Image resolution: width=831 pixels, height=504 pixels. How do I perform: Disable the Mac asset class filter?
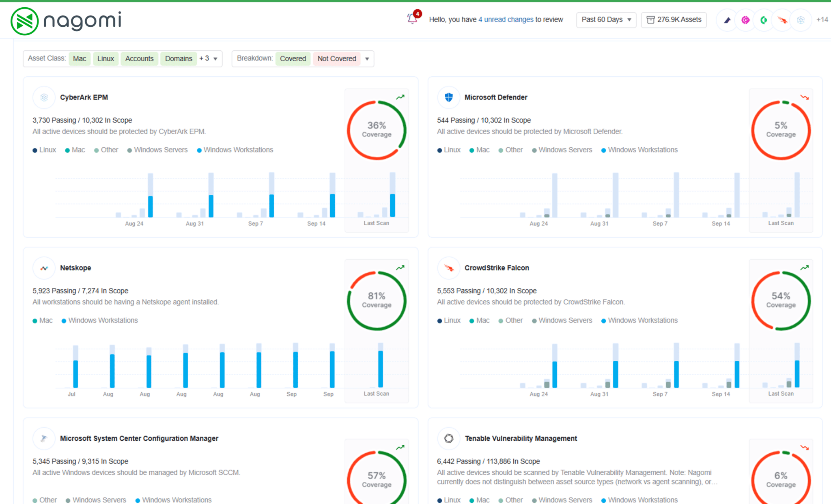click(80, 58)
